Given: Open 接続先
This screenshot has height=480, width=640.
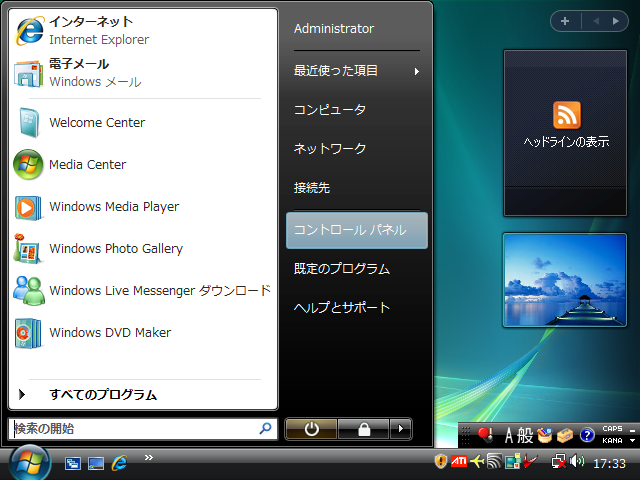Looking at the screenshot, I should click(x=357, y=188).
